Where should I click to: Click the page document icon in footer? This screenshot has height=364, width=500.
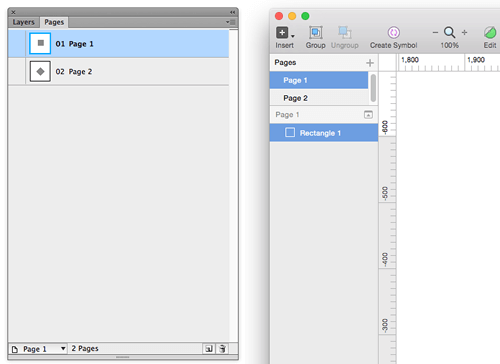point(15,349)
